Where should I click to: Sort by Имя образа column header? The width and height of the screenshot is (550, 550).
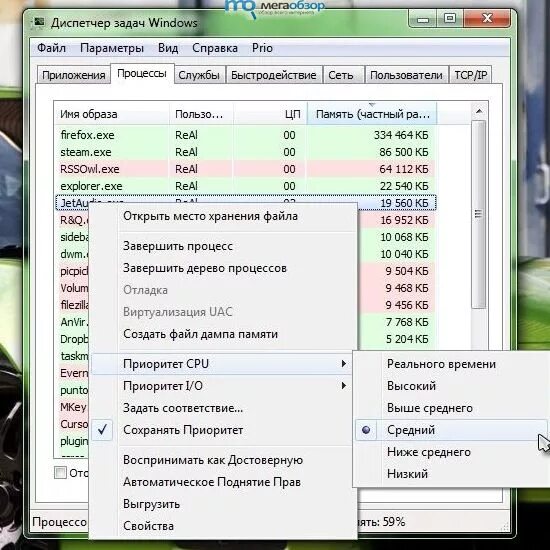point(112,114)
